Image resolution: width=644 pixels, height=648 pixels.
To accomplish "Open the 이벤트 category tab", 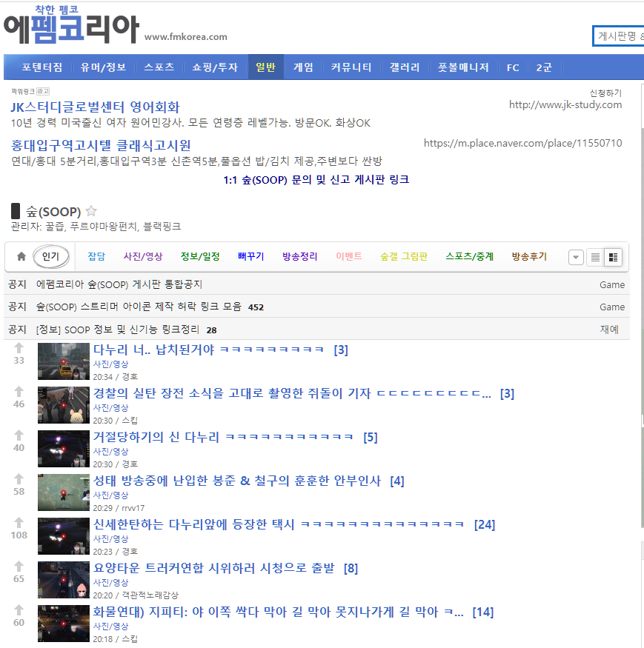I will [x=349, y=257].
